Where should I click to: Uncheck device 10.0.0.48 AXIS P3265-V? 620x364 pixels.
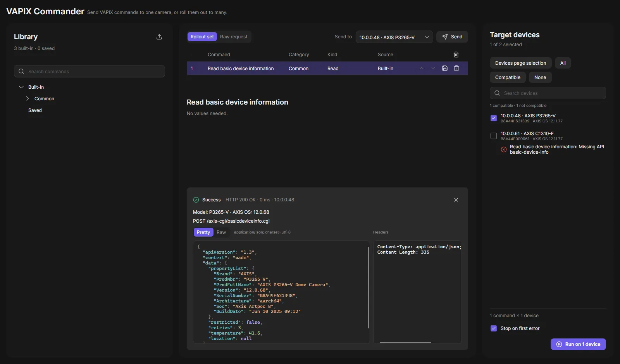(x=494, y=118)
